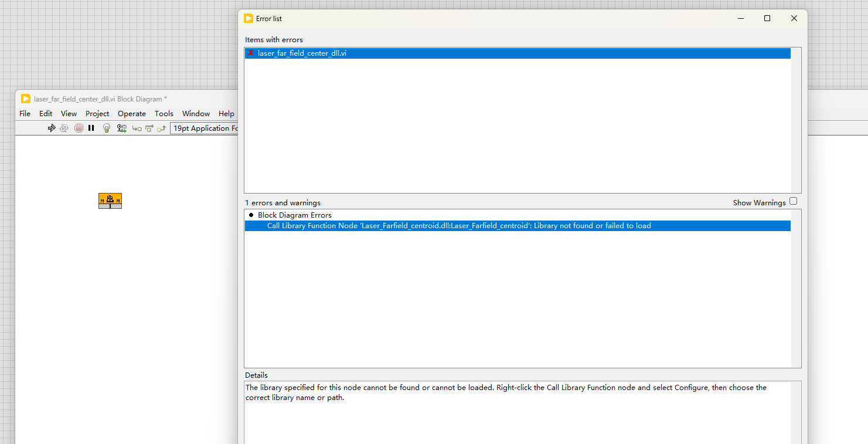Click the Step Over toolbar icon
868x444 pixels.
point(149,128)
